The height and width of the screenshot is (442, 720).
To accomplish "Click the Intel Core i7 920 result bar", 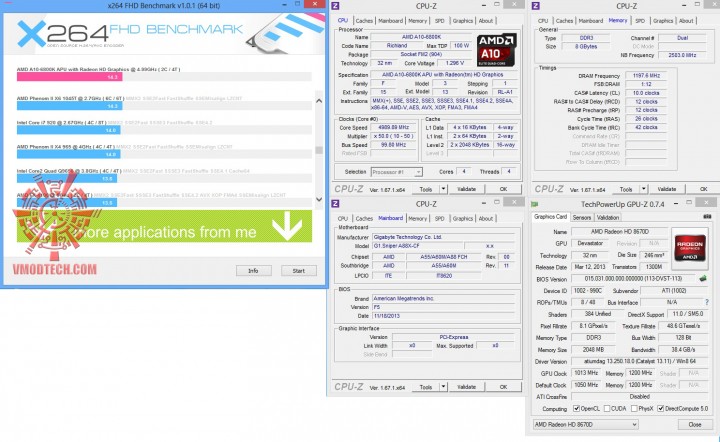I will pos(68,130).
